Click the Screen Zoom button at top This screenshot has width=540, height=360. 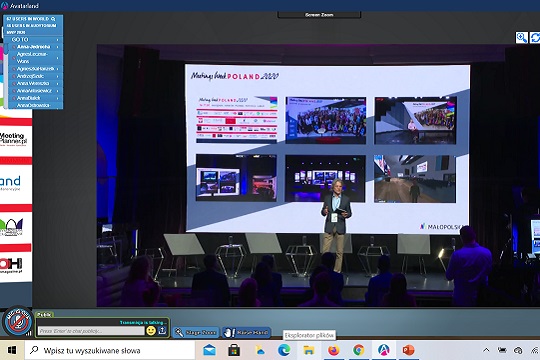click(319, 15)
